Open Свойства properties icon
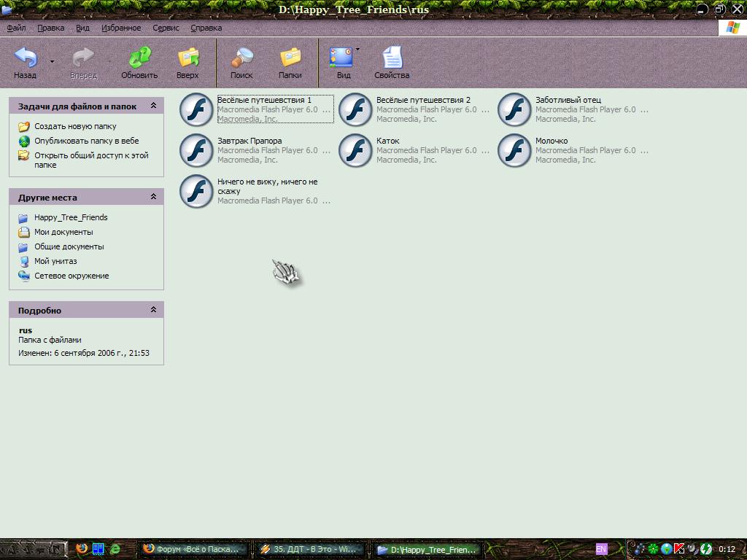Viewport: 747px width, 560px height. pyautogui.click(x=392, y=58)
